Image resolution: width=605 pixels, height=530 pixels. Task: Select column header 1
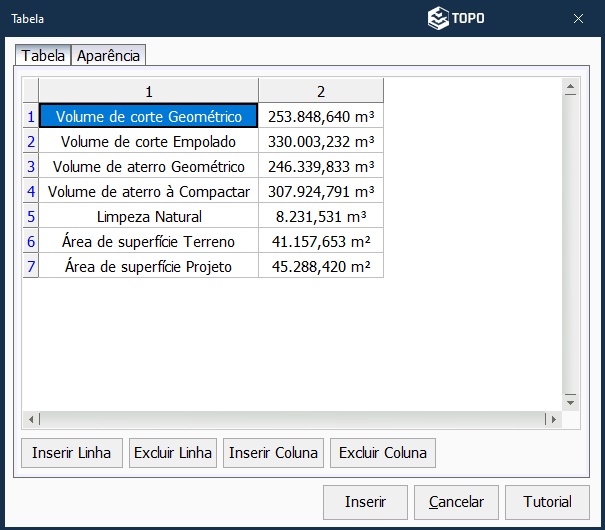[148, 91]
